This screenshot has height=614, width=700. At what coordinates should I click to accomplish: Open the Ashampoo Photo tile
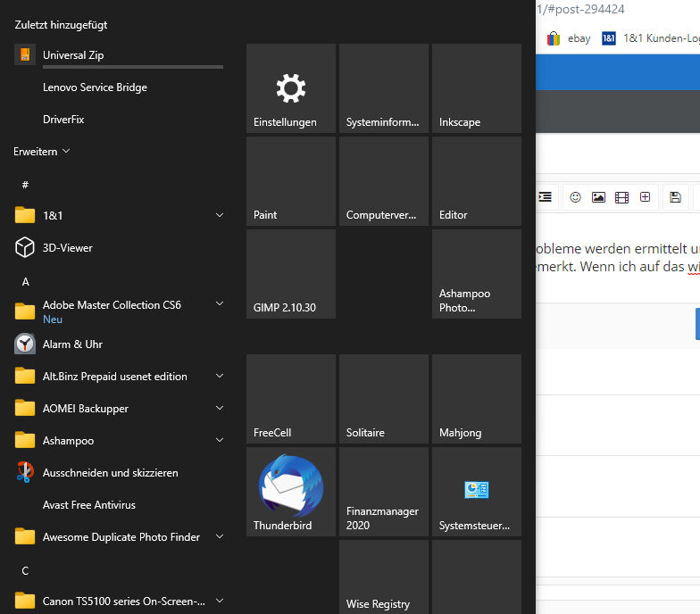477,274
